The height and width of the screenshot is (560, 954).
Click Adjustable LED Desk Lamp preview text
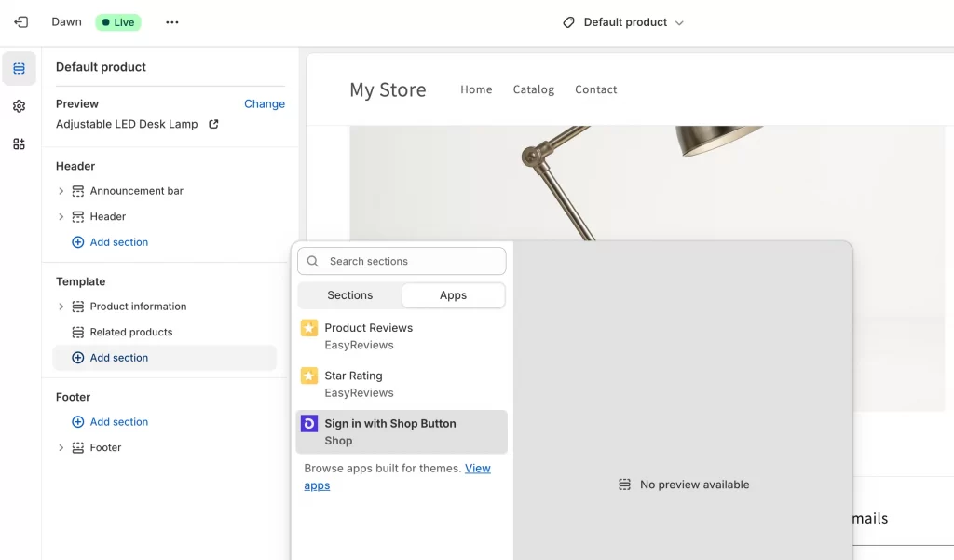tap(127, 124)
